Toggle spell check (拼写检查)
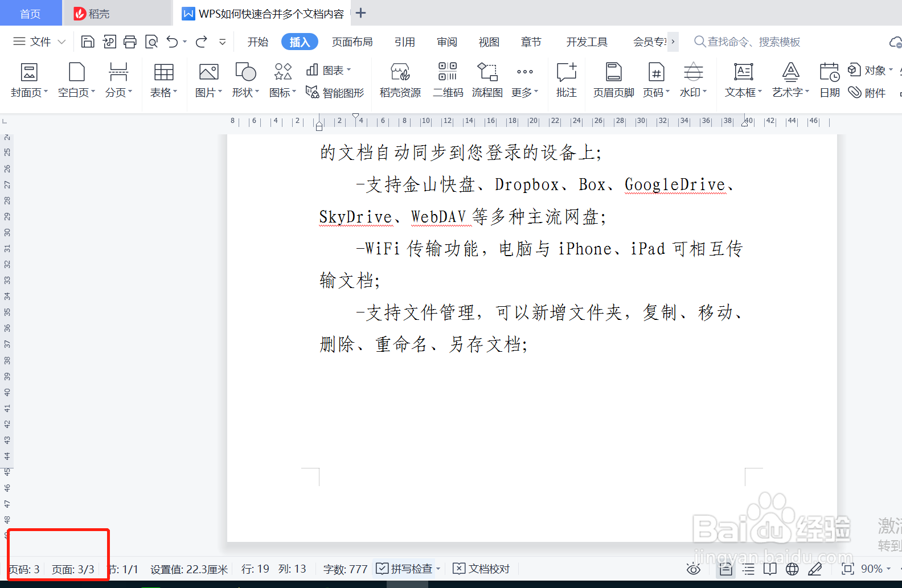Screen dimensions: 902x588 tap(404, 569)
